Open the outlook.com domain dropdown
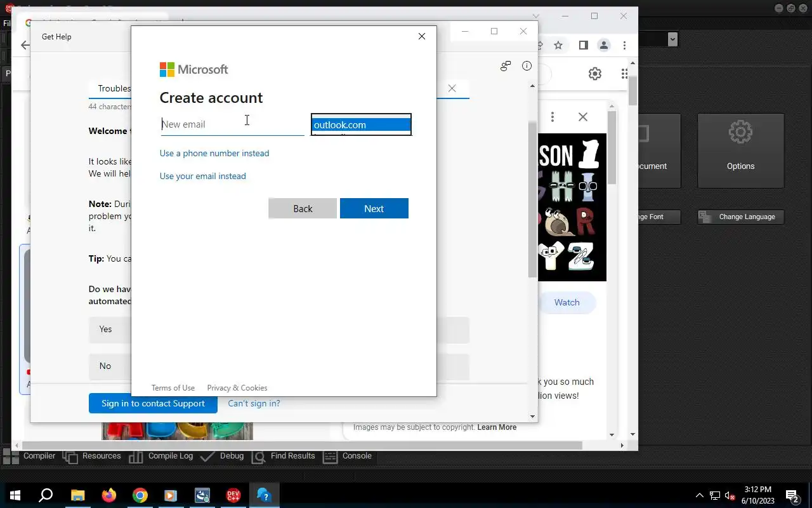812x508 pixels. [361, 124]
